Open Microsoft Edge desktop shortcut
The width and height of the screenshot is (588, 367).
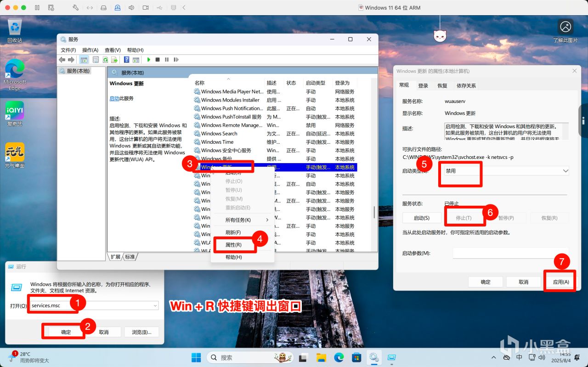(x=15, y=75)
